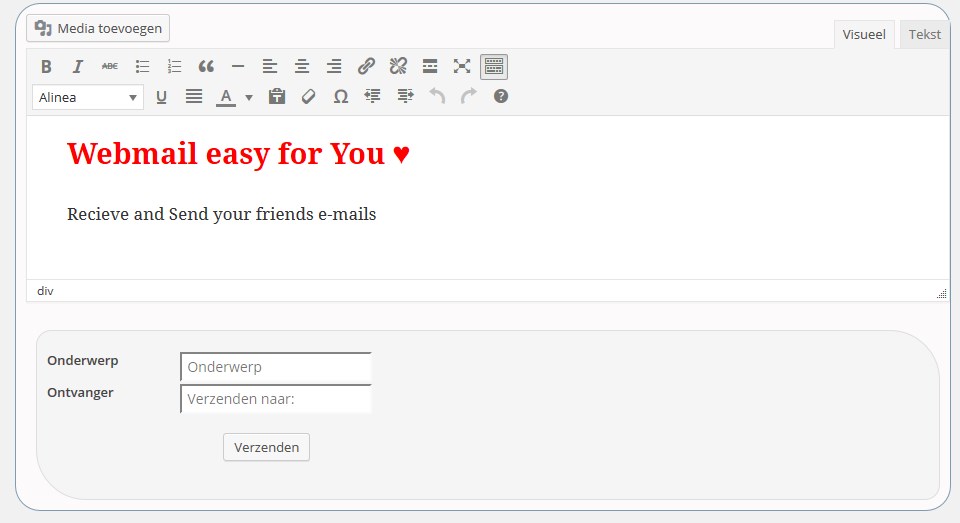Image resolution: width=960 pixels, height=523 pixels.
Task: Open the special character Omega tool
Action: [x=340, y=97]
